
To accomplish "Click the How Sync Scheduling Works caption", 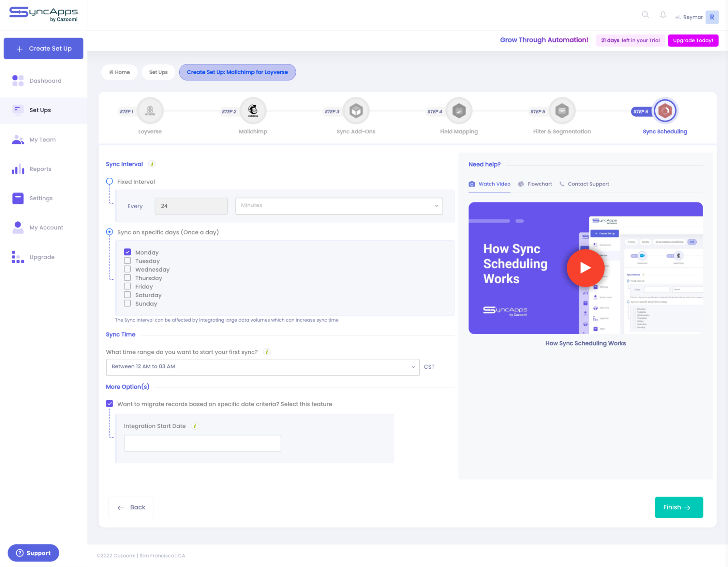I will click(585, 343).
